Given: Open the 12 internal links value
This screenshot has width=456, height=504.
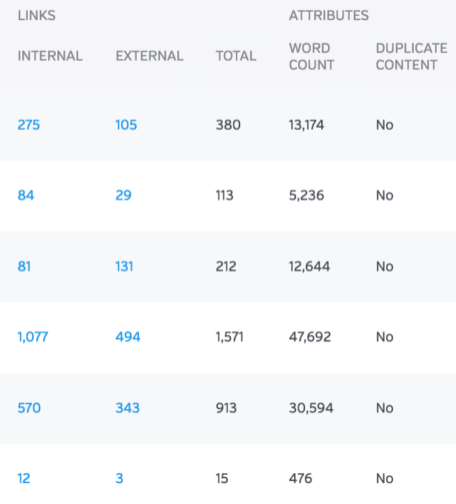Looking at the screenshot, I should point(24,479).
